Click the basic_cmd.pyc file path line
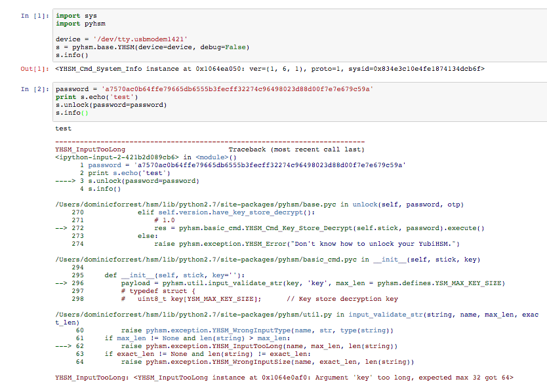Screen dimensions: 547x392 pos(268,260)
